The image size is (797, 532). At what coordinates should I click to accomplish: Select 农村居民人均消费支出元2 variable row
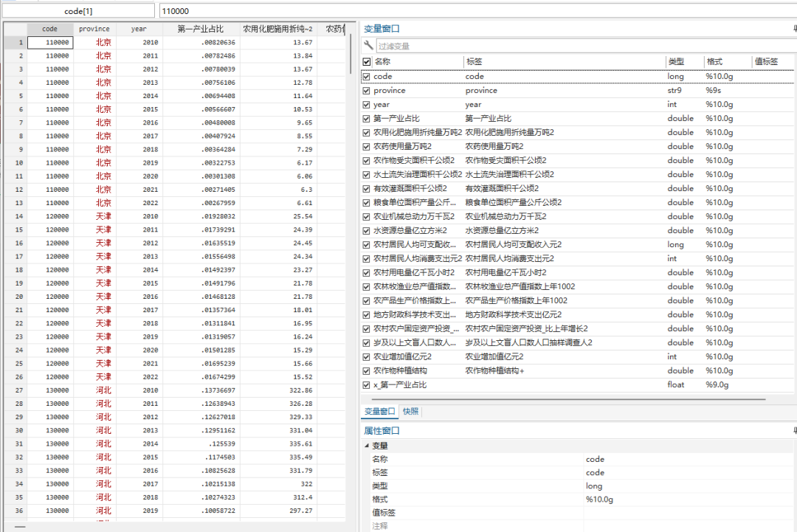point(577,259)
